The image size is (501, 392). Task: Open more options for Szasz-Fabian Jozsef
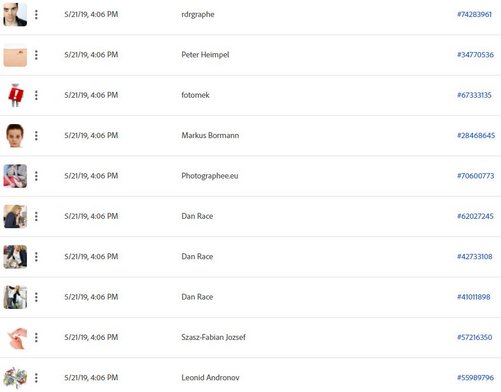[x=36, y=337]
